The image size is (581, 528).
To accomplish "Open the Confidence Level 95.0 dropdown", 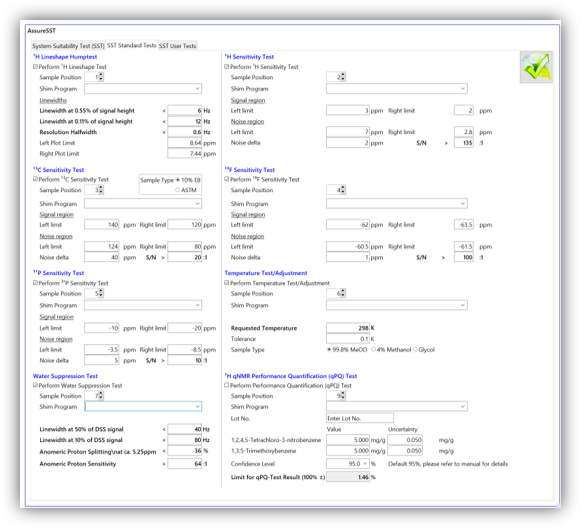I will point(348,464).
